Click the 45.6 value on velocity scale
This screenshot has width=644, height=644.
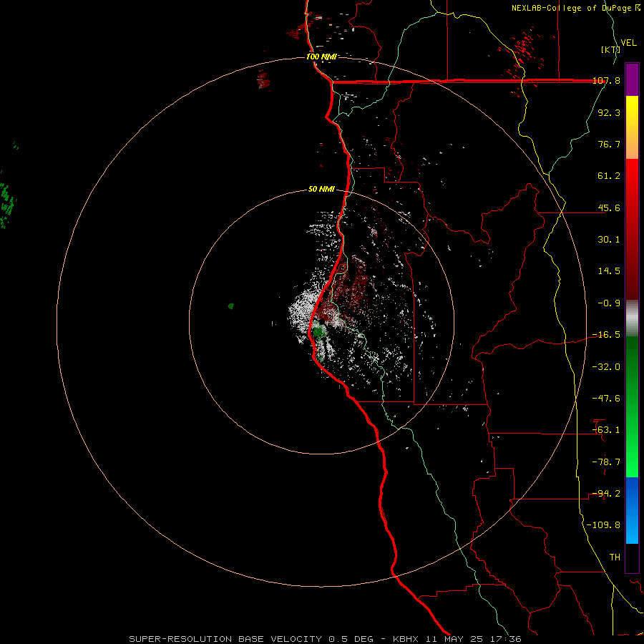point(609,208)
